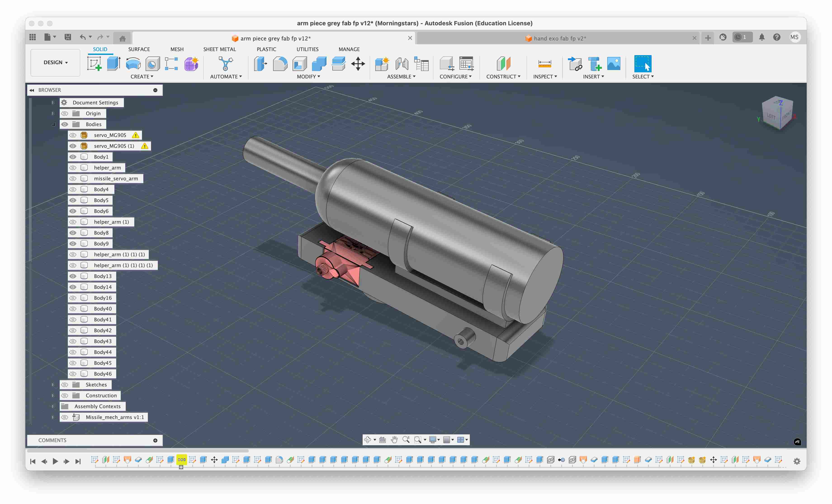
Task: Select the Revolve tool
Action: [133, 64]
